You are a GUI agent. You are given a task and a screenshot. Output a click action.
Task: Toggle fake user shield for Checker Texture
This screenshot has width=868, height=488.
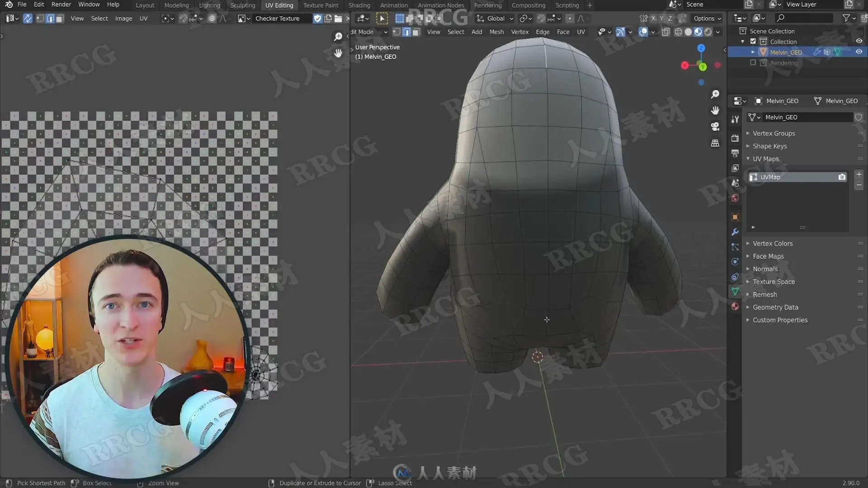click(x=317, y=19)
